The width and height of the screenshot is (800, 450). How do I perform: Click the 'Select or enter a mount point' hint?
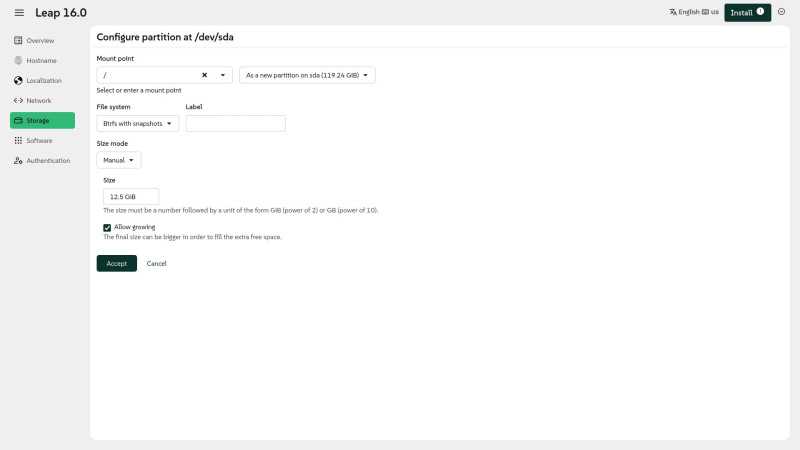click(139, 90)
